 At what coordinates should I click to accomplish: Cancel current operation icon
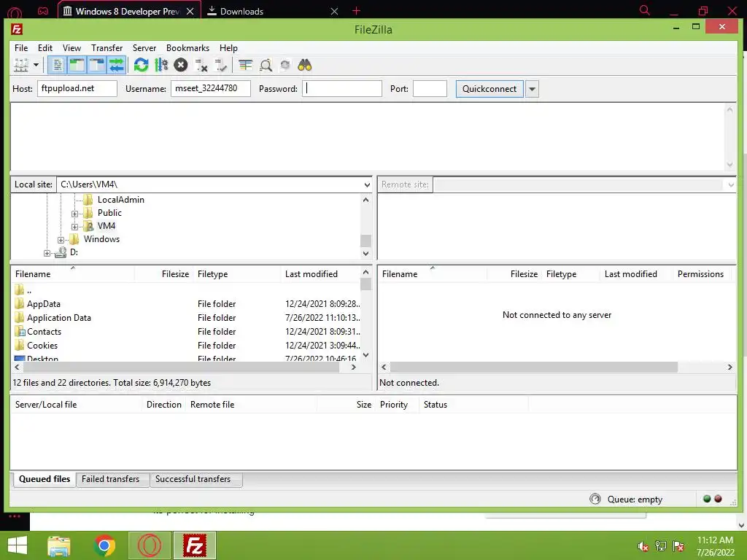181,65
